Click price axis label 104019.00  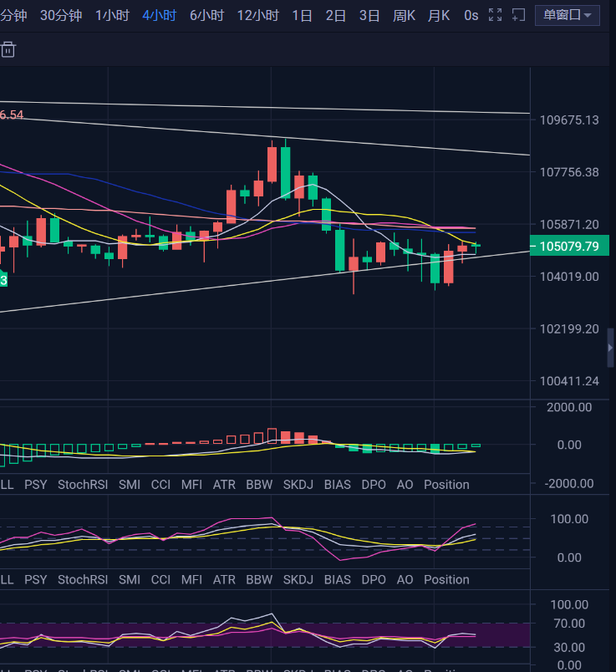click(569, 277)
